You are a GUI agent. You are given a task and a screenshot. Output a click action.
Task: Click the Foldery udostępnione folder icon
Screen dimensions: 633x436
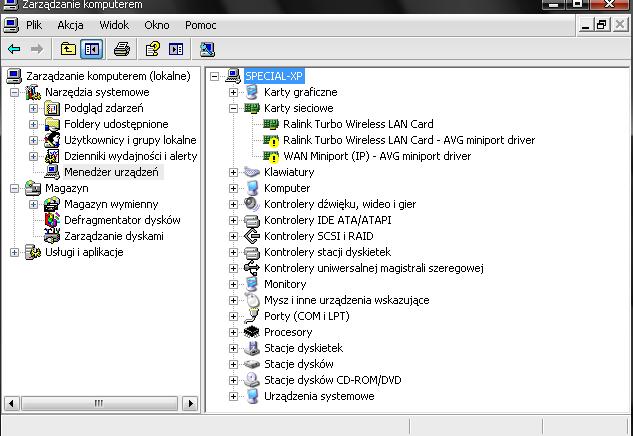(x=52, y=124)
